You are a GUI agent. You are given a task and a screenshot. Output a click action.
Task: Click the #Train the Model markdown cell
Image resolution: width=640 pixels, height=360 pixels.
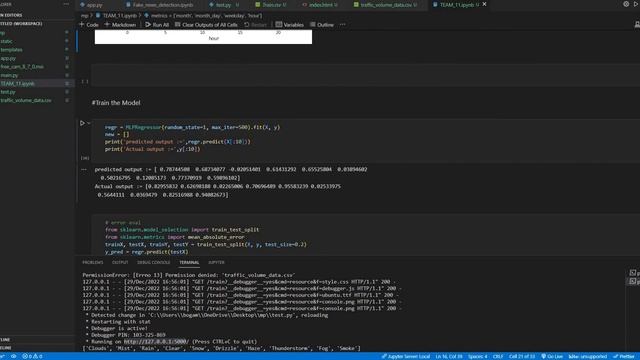[x=116, y=103]
